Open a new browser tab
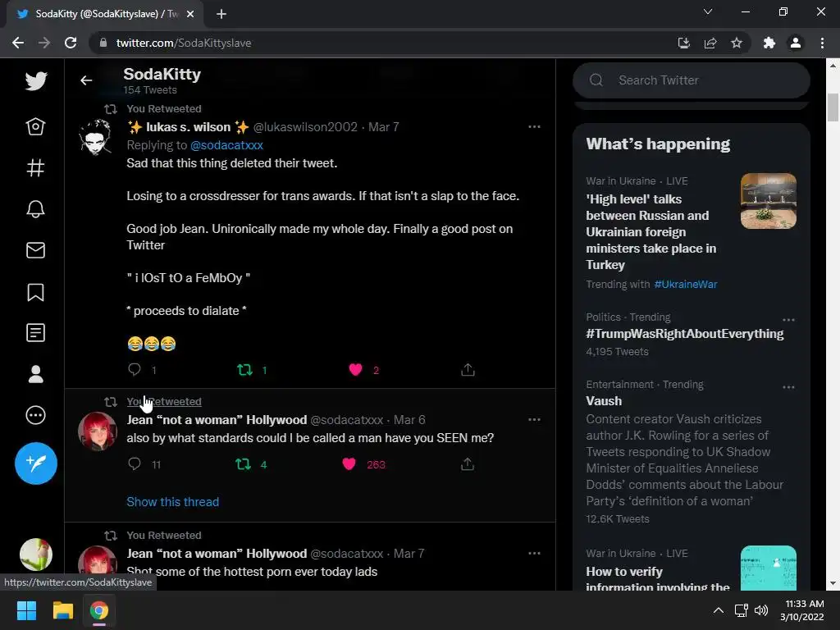Image resolution: width=840 pixels, height=630 pixels. click(x=221, y=14)
